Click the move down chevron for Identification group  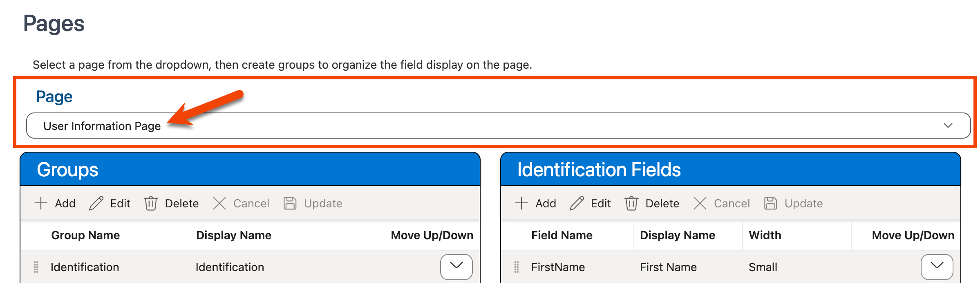point(456,266)
